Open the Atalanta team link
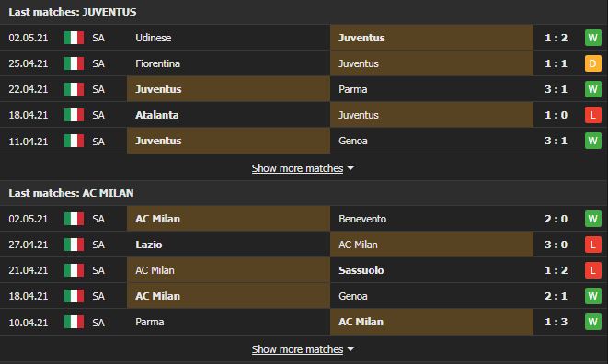The image size is (608, 364). coord(157,115)
